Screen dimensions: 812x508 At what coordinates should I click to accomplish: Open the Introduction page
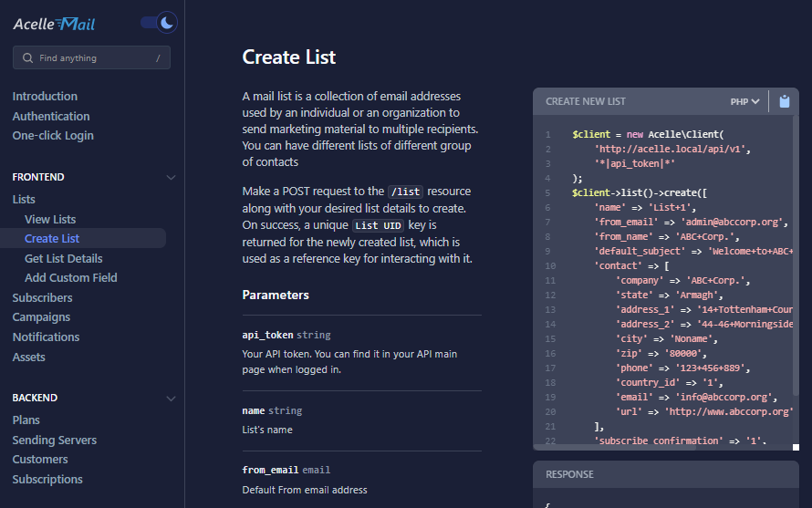click(45, 97)
